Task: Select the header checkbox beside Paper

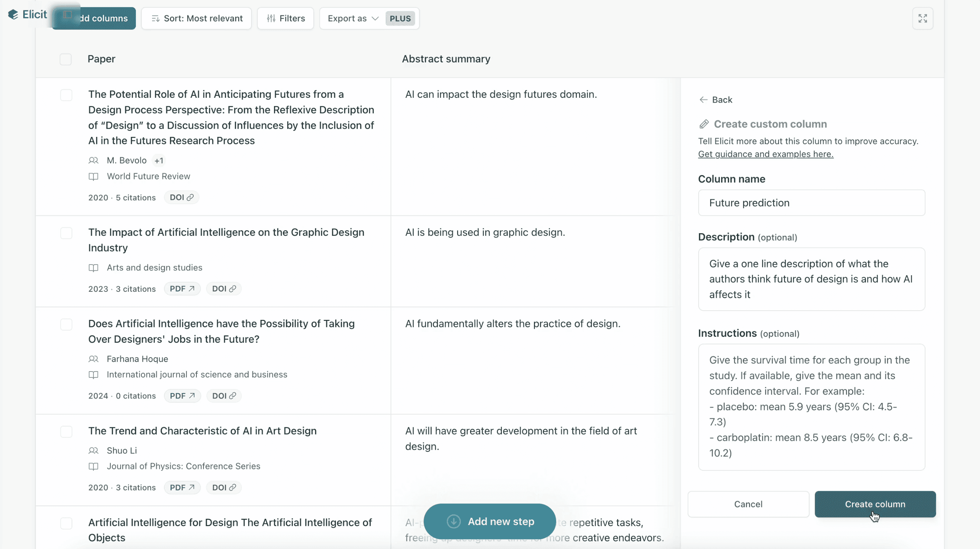Action: 65,59
